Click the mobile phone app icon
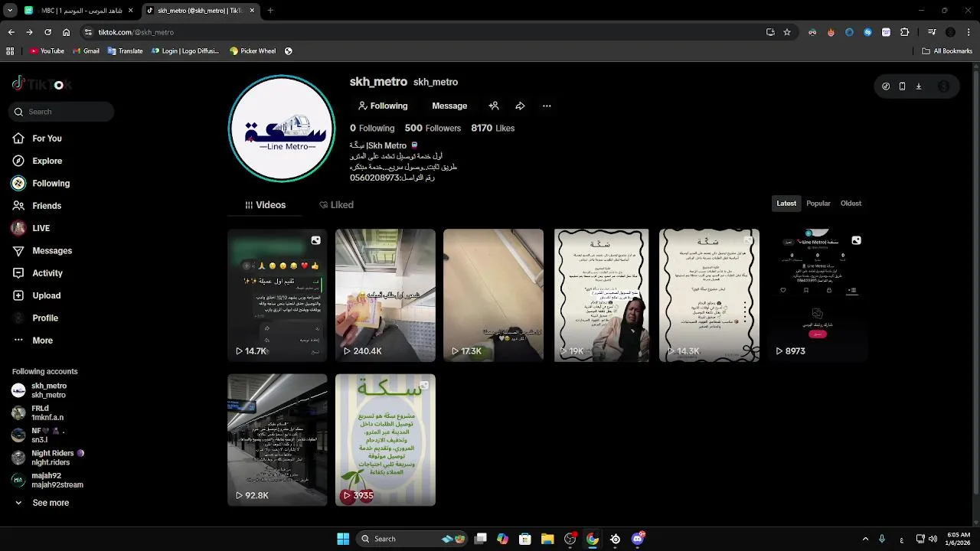Screen dimensions: 980x551 pyautogui.click(x=902, y=86)
